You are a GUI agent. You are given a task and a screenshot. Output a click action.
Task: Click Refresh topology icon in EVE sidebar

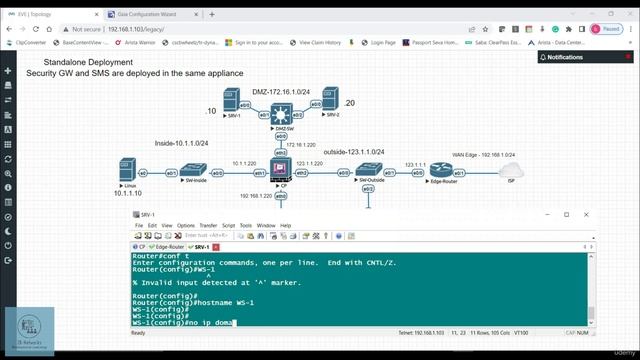click(8, 159)
